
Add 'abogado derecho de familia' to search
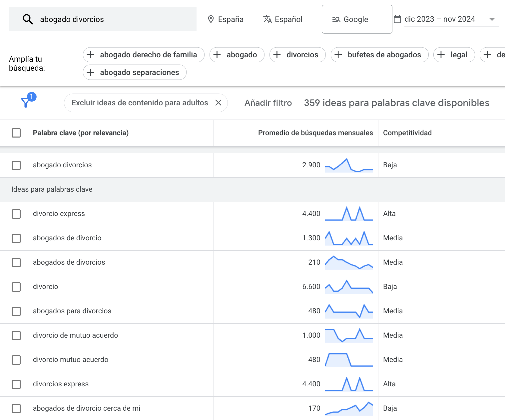[x=144, y=55]
